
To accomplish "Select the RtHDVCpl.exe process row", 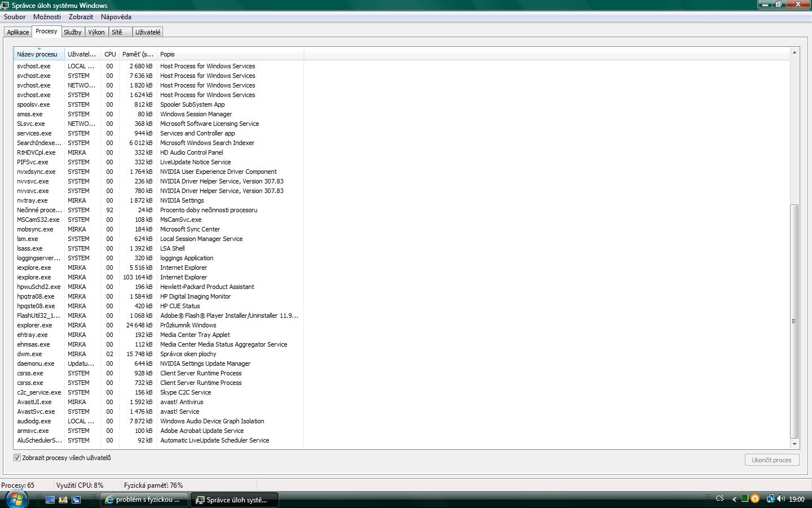I will click(x=158, y=152).
